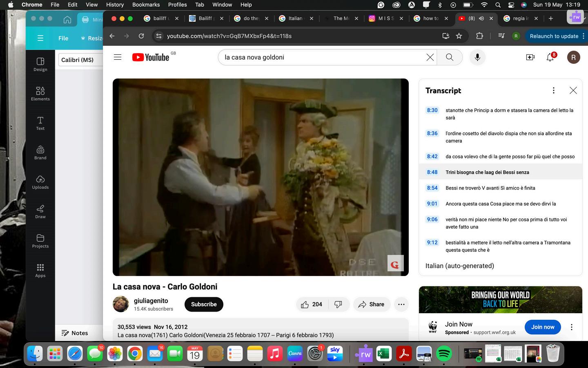Open Spotify from the Dock
The height and width of the screenshot is (368, 588).
tap(444, 354)
